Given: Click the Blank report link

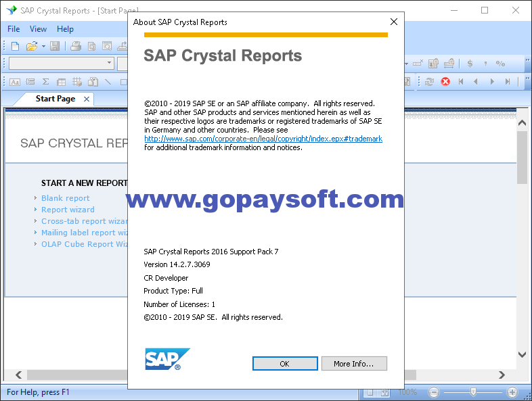Looking at the screenshot, I should click(65, 198).
